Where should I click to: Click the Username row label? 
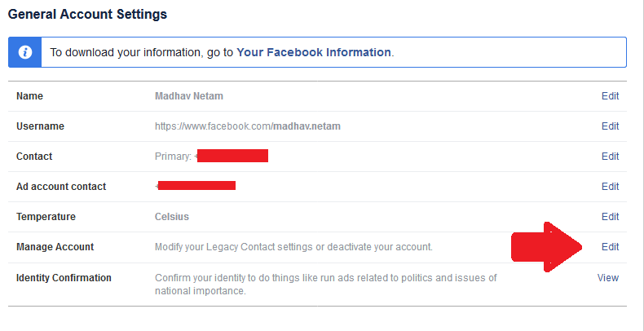40,126
